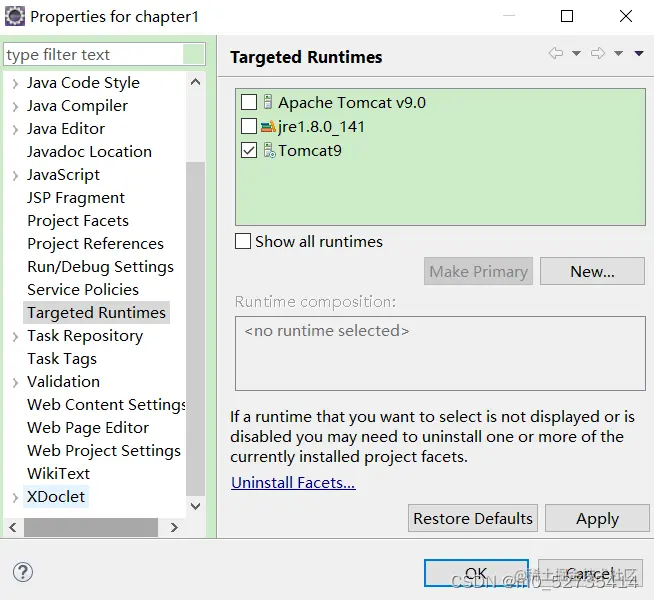
Task: Focus the type filter text field
Action: 104,54
